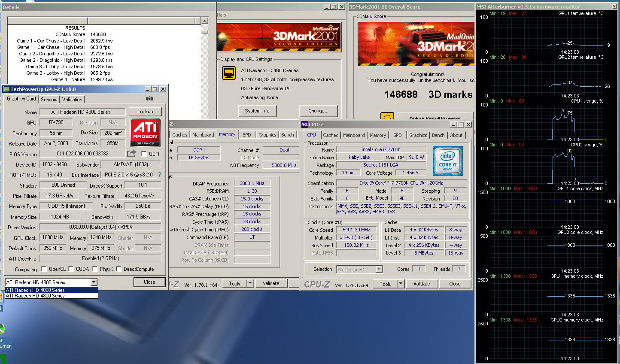
Task: Click the GPU2 usage graph in Afterburner
Action: point(547,166)
